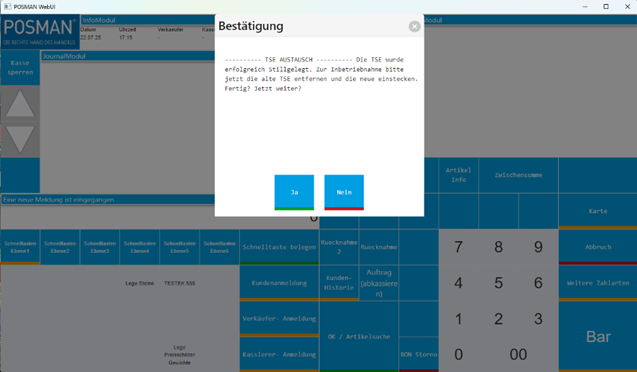Tap numpad key 1
Viewport: 637px width, 372px height.
click(458, 319)
